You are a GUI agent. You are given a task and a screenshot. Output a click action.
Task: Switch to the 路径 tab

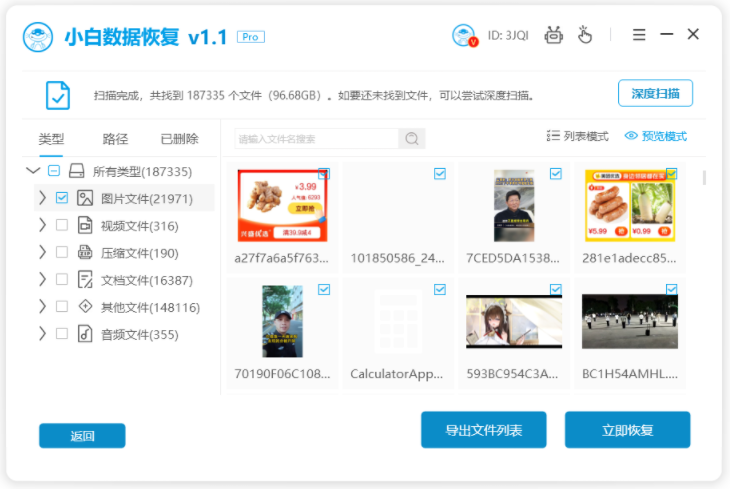pyautogui.click(x=115, y=139)
